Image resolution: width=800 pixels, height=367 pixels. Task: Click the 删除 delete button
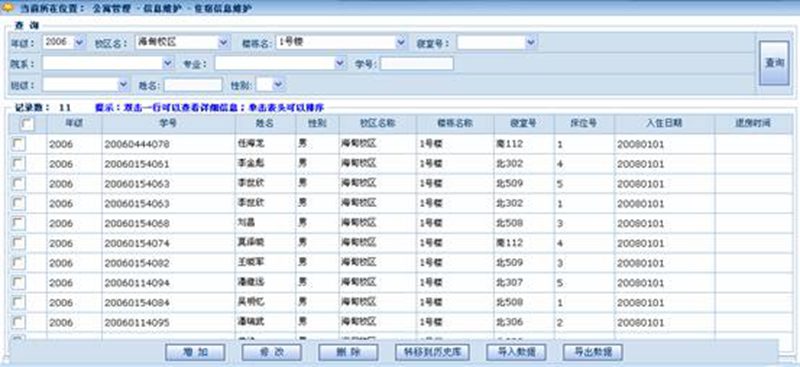pyautogui.click(x=348, y=352)
